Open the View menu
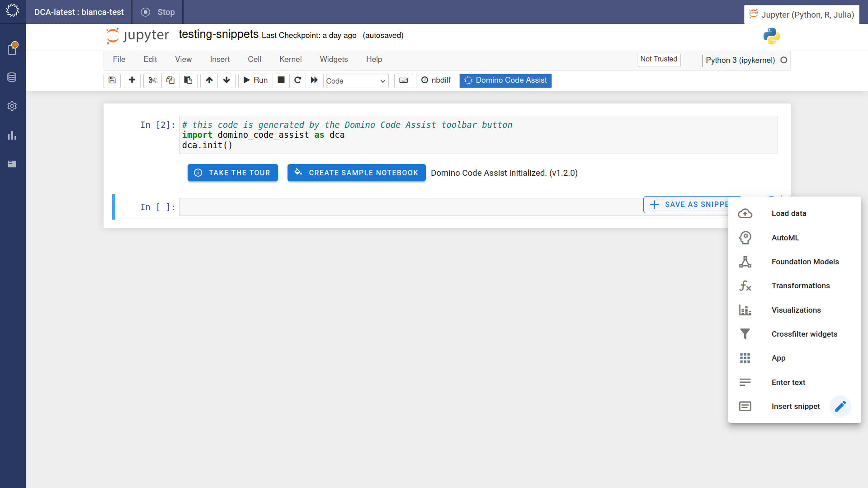 pos(183,60)
